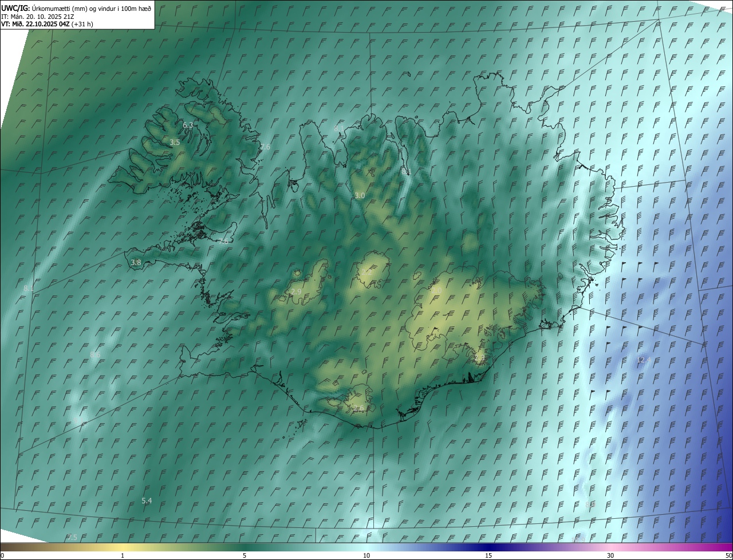Click the 12.4 value label off the east coast

tap(644, 360)
